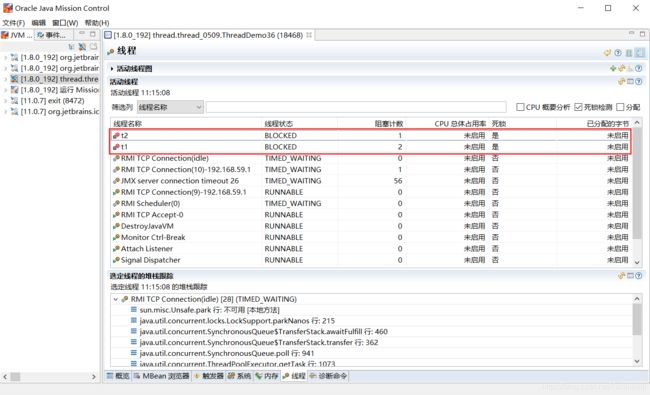Screen dimensions: 650x395
Task: Select the JVM browser tab
Action: [17, 35]
